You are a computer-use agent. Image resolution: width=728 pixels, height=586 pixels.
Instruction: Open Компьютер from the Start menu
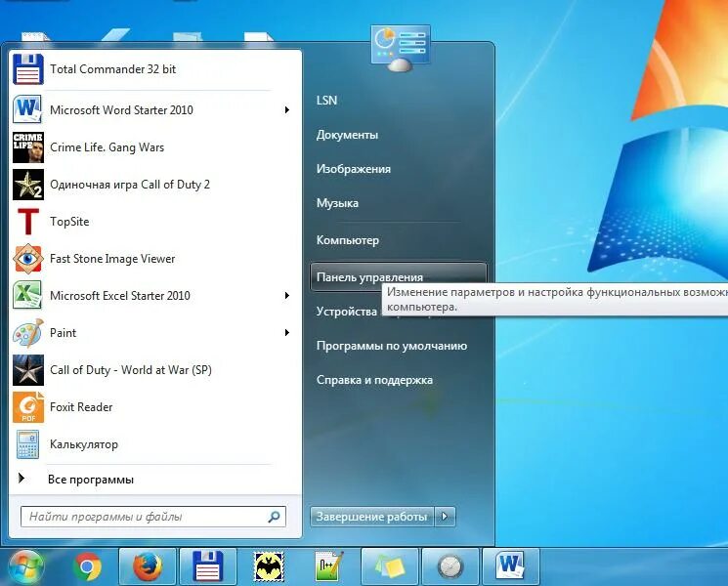(348, 240)
